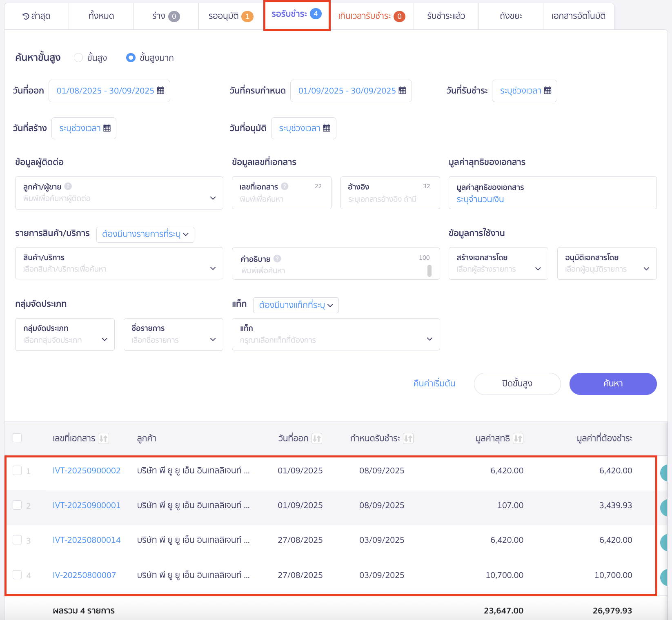Click 26,979.93 total amount due

coord(612,611)
